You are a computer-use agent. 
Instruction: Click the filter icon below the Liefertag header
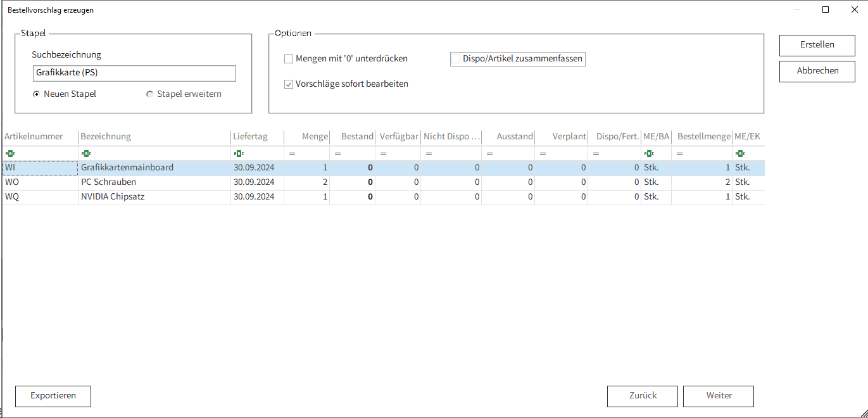pos(238,153)
